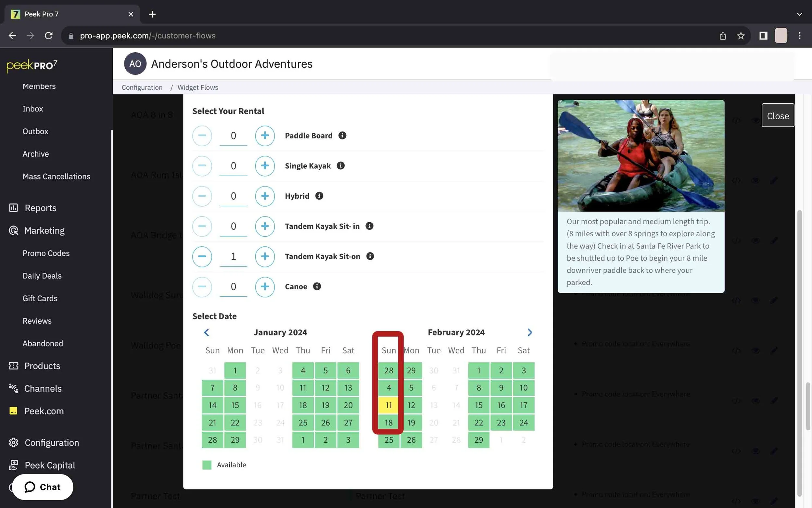Open Promo Codes under Marketing
The width and height of the screenshot is (812, 508).
(46, 253)
